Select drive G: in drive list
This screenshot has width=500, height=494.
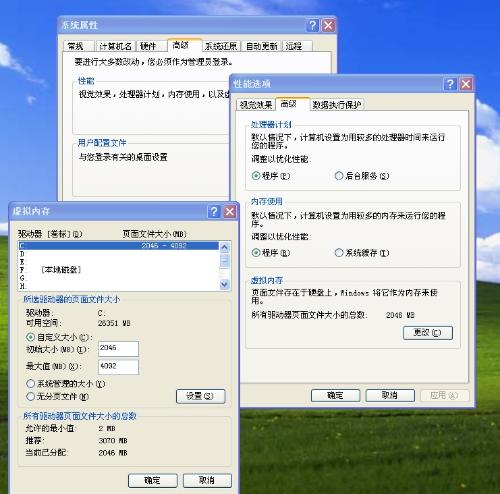click(119, 278)
